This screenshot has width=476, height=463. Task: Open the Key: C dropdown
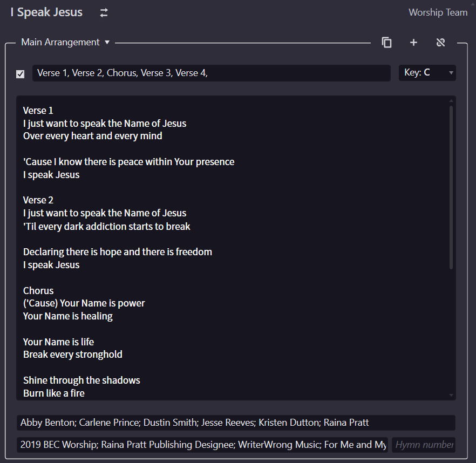point(427,72)
